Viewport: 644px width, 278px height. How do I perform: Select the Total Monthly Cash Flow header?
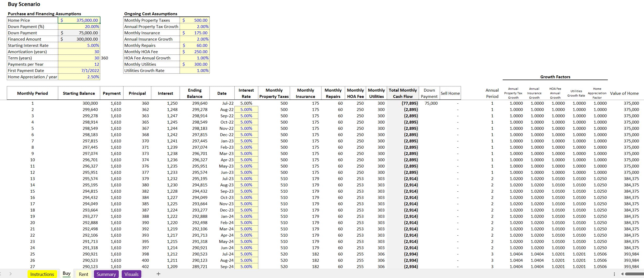[403, 93]
